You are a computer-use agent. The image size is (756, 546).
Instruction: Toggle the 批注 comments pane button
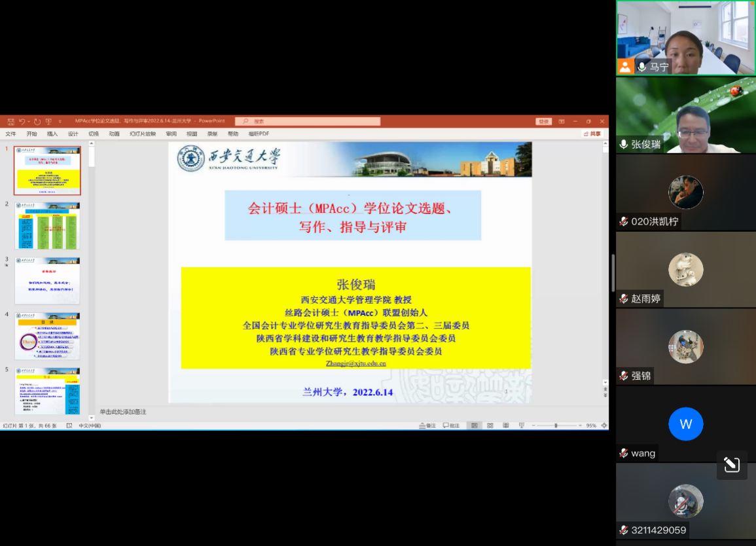pyautogui.click(x=451, y=426)
